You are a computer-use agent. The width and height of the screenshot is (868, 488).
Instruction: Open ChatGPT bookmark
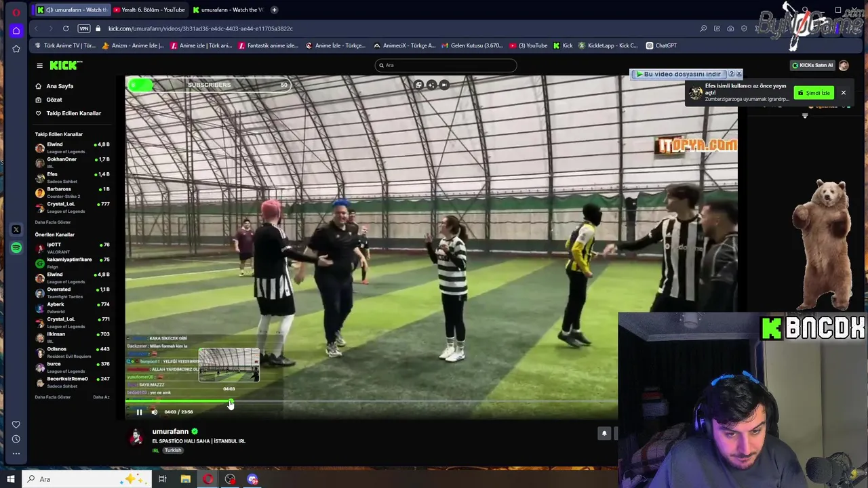661,45
